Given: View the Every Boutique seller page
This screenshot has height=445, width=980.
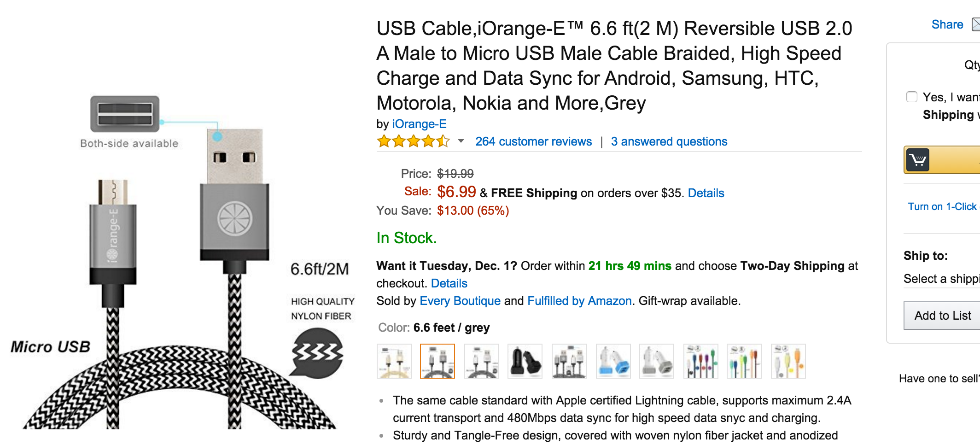Looking at the screenshot, I should click(x=460, y=301).
